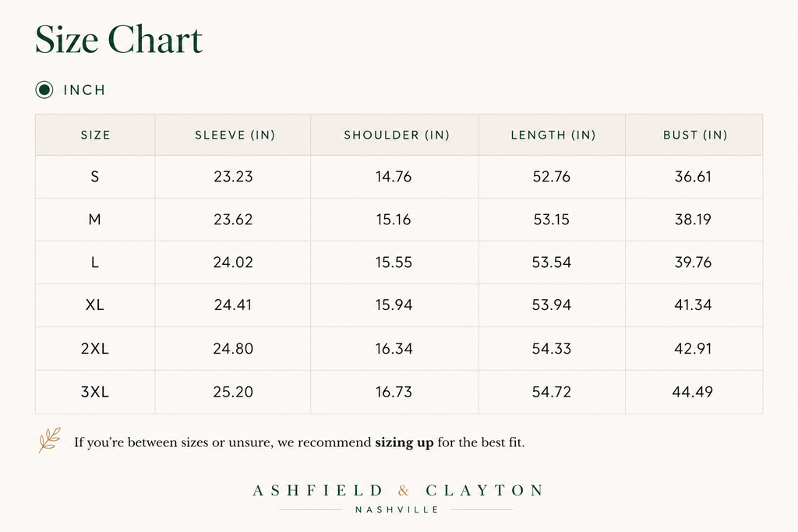This screenshot has height=532, width=798.
Task: Select the S size row label
Action: point(94,177)
